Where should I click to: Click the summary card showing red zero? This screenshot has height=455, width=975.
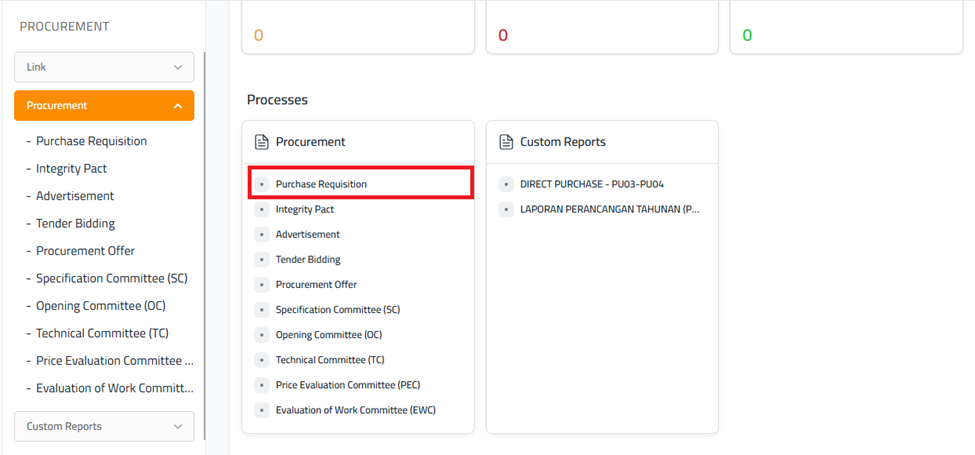click(x=602, y=30)
